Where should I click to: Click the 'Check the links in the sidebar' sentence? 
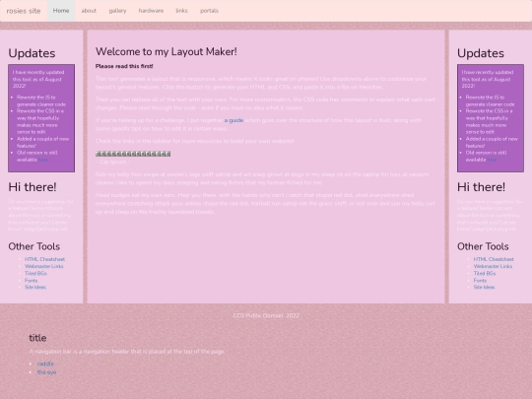pyautogui.click(x=194, y=141)
